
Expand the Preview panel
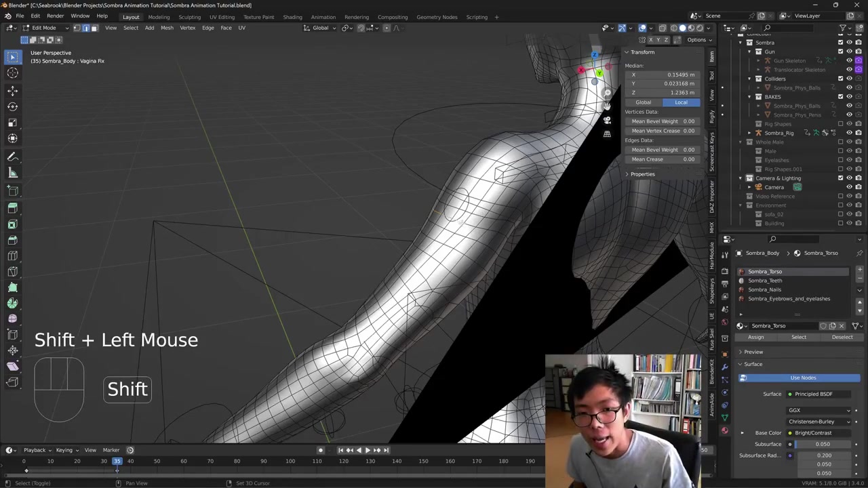click(x=753, y=352)
